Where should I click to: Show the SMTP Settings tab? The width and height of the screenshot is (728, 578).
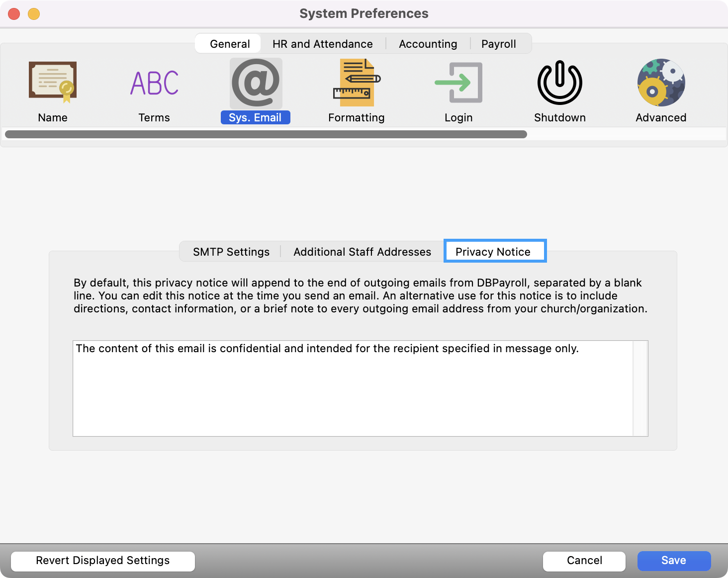[x=231, y=252]
